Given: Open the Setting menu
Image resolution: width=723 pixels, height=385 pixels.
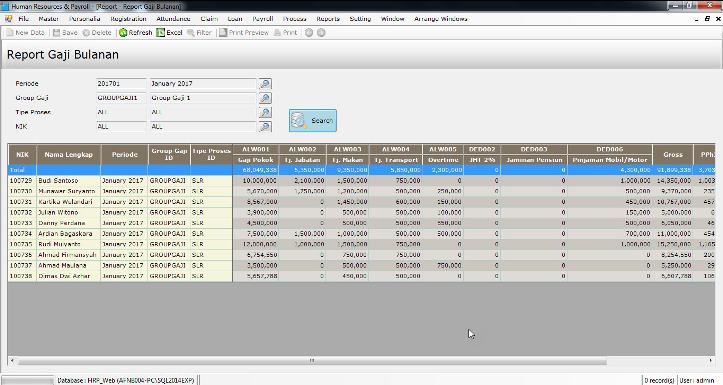Looking at the screenshot, I should (360, 19).
